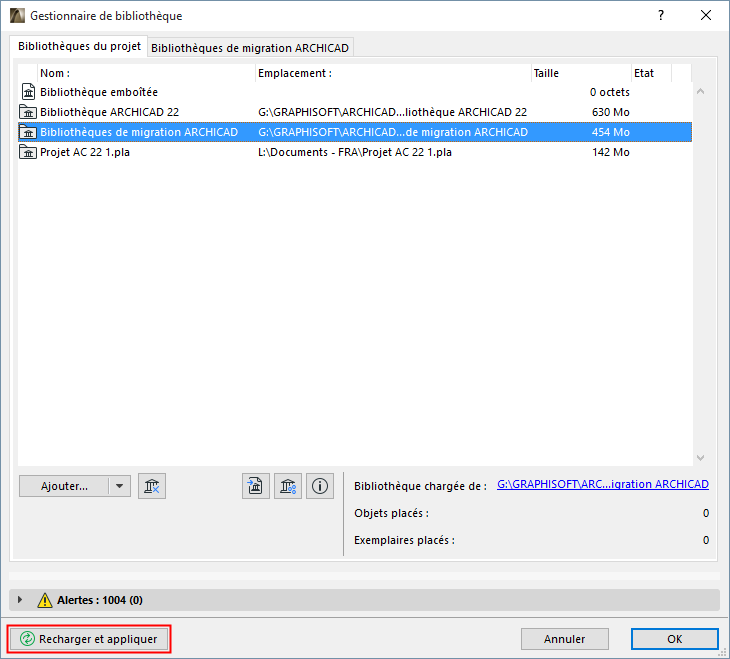Image resolution: width=730 pixels, height=659 pixels.
Task: Show library information with the info icon
Action: [x=320, y=486]
